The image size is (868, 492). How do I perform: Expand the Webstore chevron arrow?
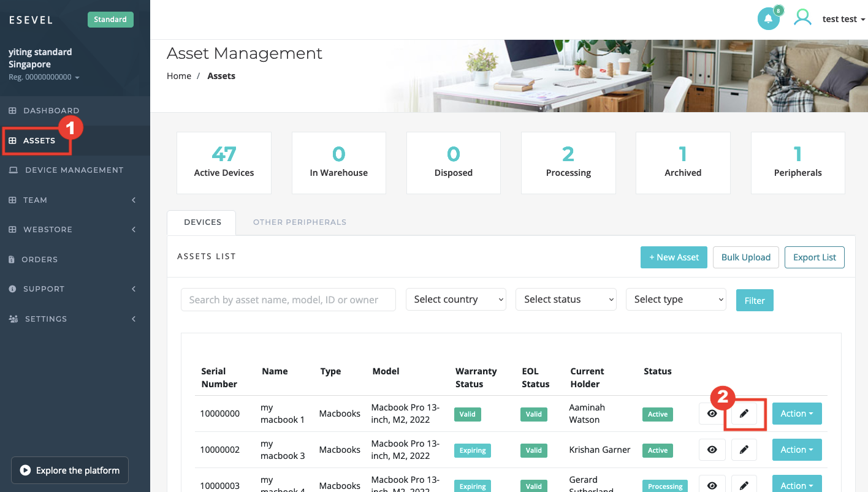pyautogui.click(x=134, y=230)
